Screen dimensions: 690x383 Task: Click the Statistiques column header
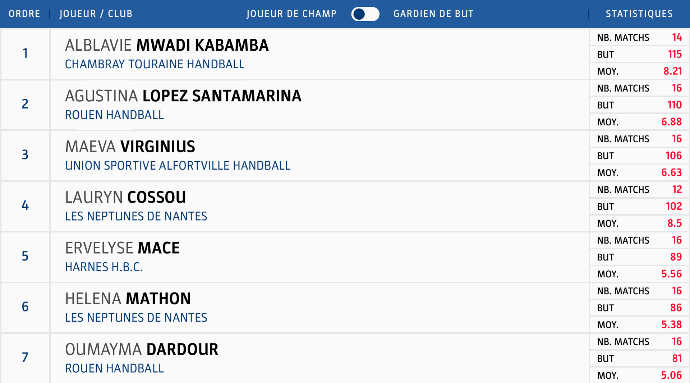639,14
